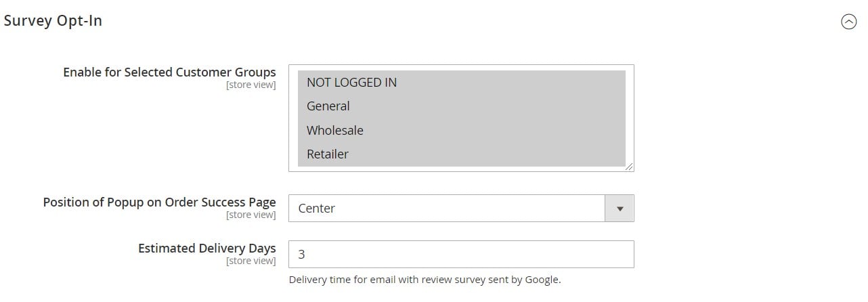Focus the Estimated Delivery Days input field
The height and width of the screenshot is (302, 868).
click(461, 254)
